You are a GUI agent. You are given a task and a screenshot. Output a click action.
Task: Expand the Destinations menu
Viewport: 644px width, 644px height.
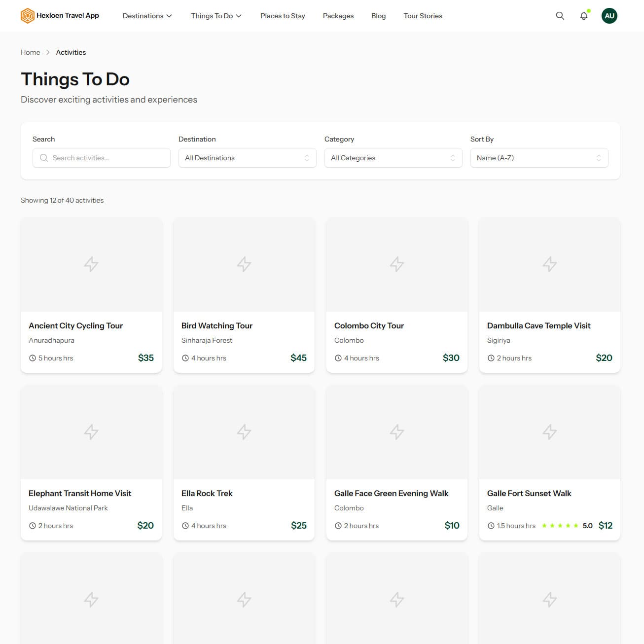(147, 15)
